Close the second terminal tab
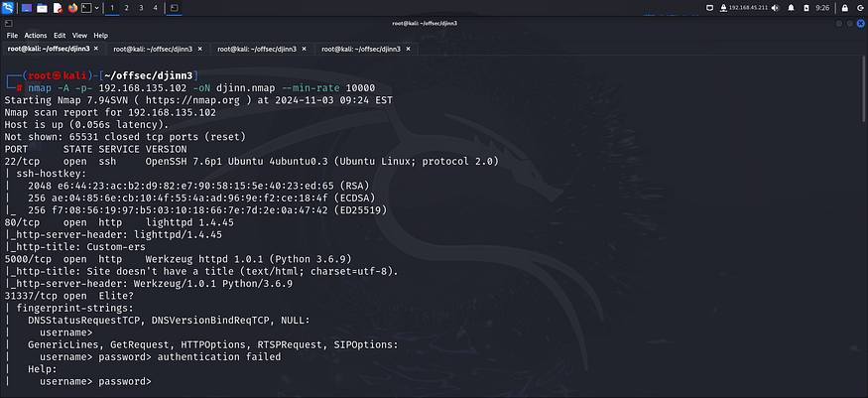 tap(199, 49)
